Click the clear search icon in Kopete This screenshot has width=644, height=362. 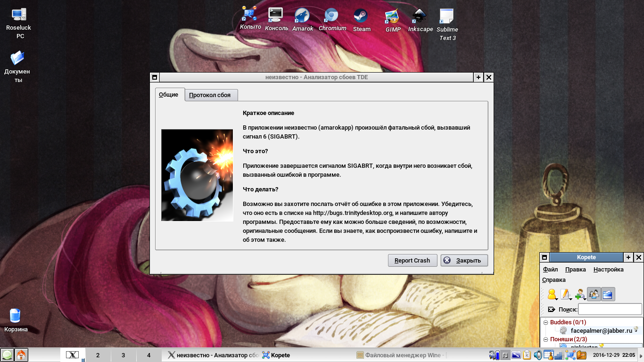pos(552,309)
